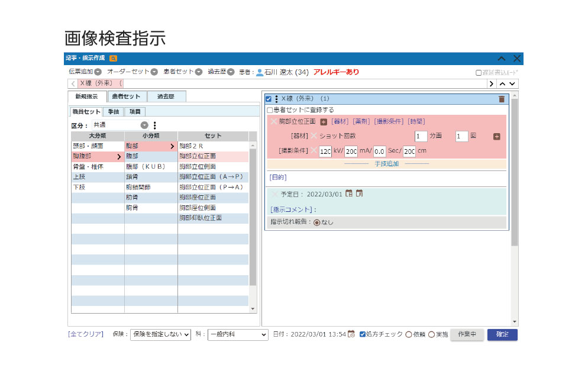The height and width of the screenshot is (374, 588).
Task: Open 保険 selection dropdown
Action: 160,334
